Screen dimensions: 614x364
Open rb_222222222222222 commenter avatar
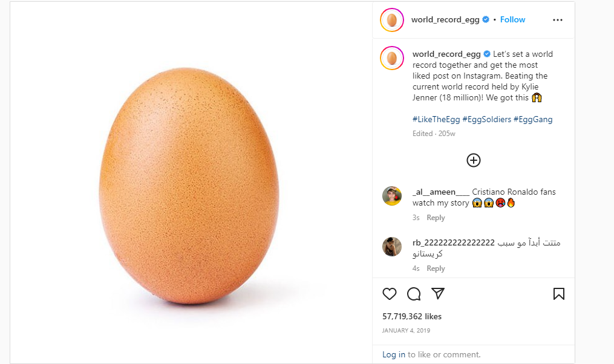[392, 247]
